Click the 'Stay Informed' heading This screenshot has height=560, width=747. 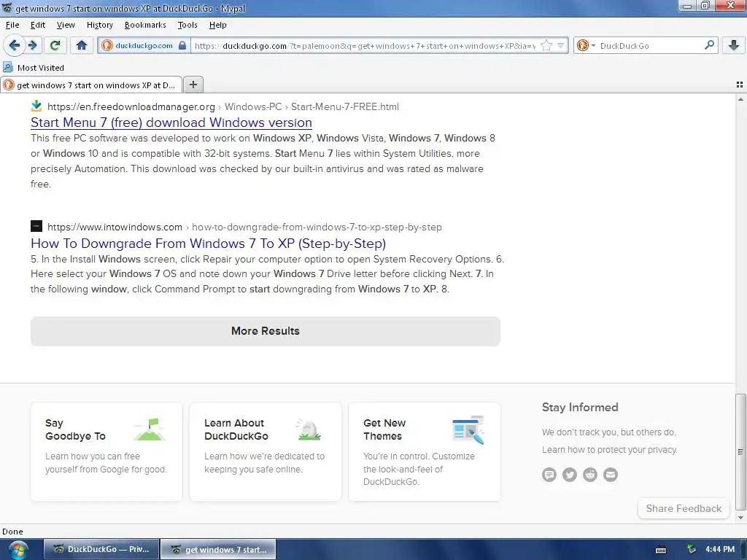580,407
